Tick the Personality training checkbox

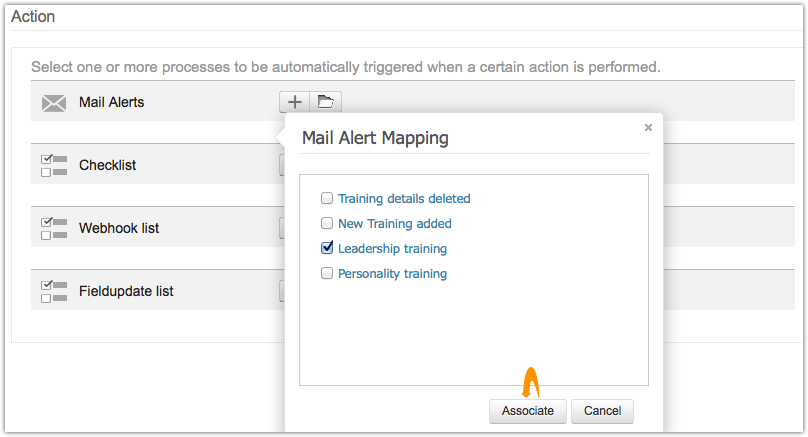pos(326,273)
